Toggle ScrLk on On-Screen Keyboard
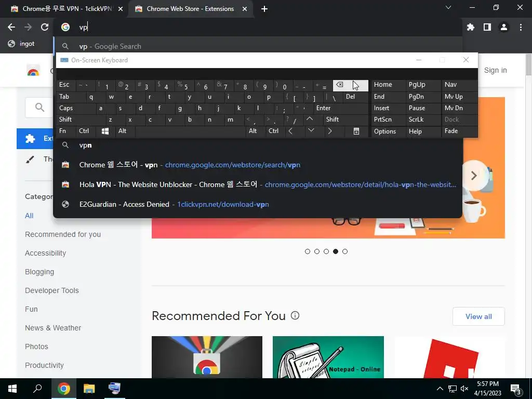This screenshot has width=532, height=399. [x=423, y=119]
